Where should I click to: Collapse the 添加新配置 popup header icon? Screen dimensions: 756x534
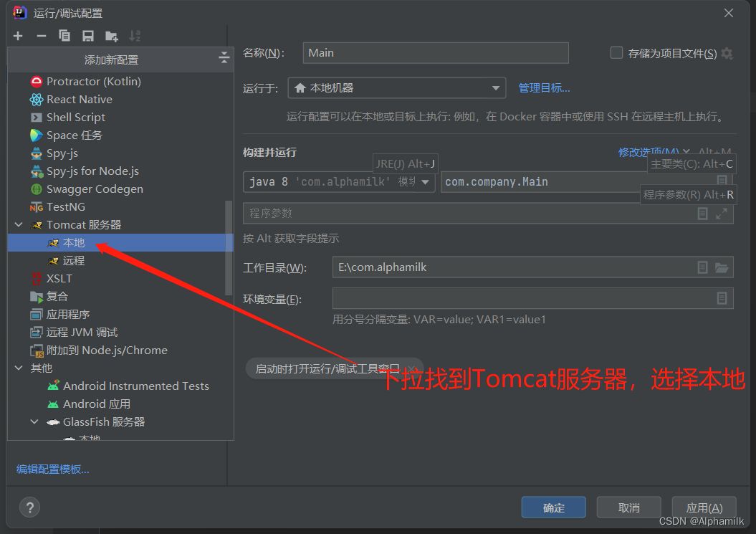(x=224, y=57)
